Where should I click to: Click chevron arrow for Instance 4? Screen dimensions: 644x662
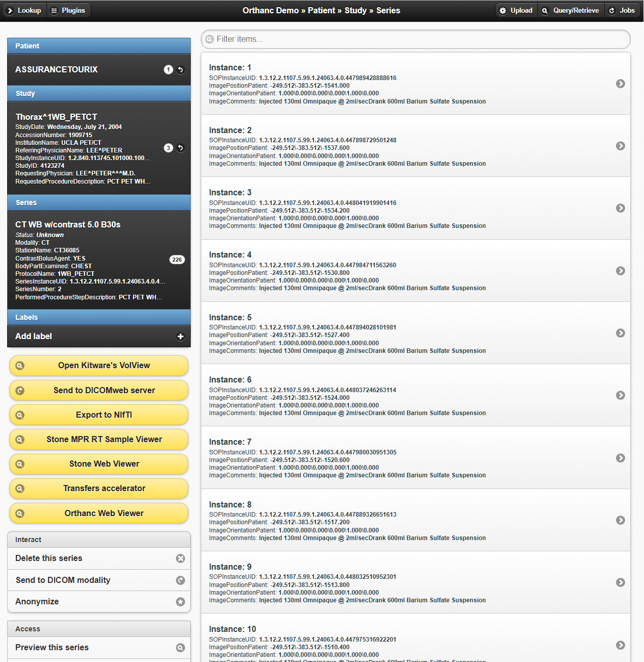coord(621,271)
